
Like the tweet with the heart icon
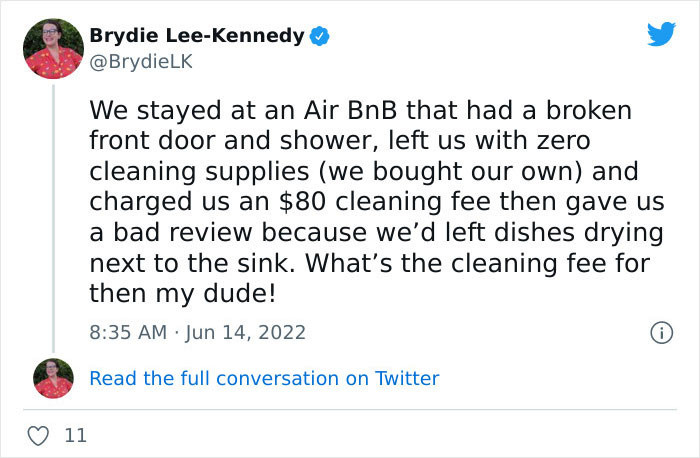(39, 436)
